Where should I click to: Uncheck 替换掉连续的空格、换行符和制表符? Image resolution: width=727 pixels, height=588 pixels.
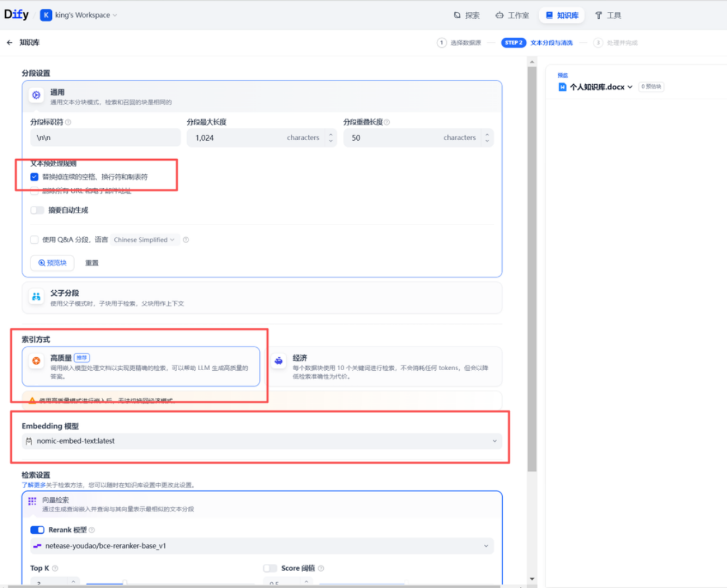(34, 177)
